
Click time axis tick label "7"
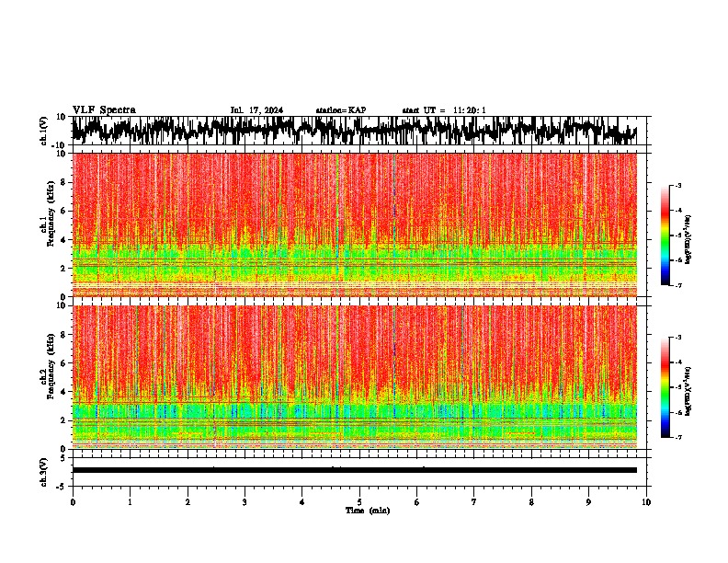point(474,502)
